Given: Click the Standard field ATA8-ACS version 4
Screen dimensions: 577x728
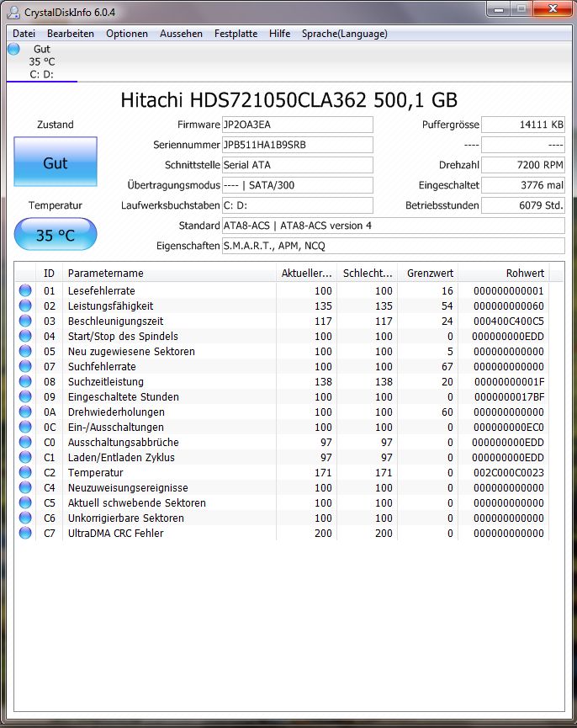Looking at the screenshot, I should [394, 226].
